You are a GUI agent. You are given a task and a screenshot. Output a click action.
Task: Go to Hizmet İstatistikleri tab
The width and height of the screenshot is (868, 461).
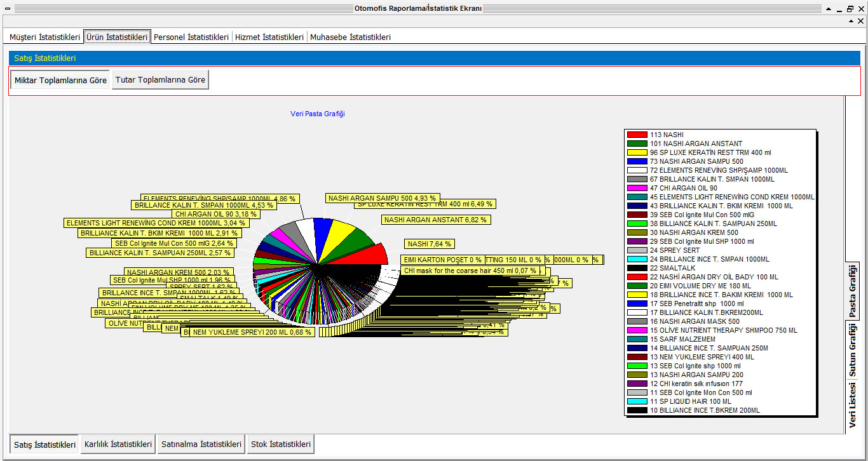(269, 37)
